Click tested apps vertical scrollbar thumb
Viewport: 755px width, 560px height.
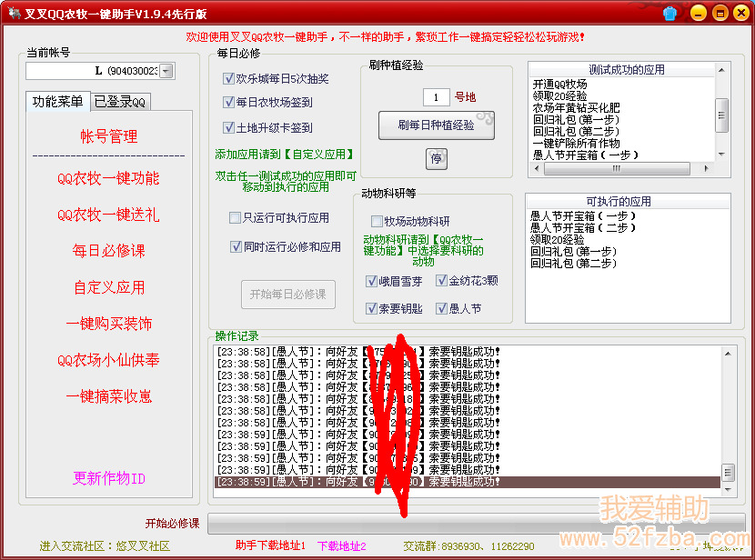[721, 115]
